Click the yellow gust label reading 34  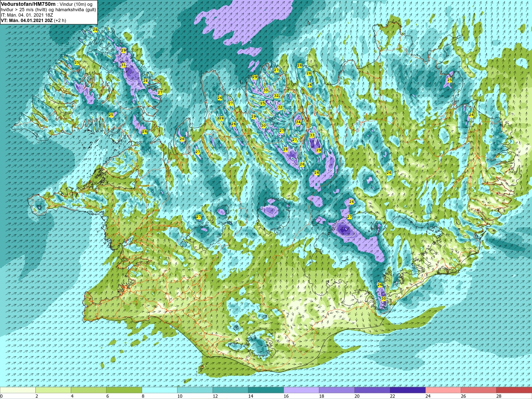[x=298, y=122]
